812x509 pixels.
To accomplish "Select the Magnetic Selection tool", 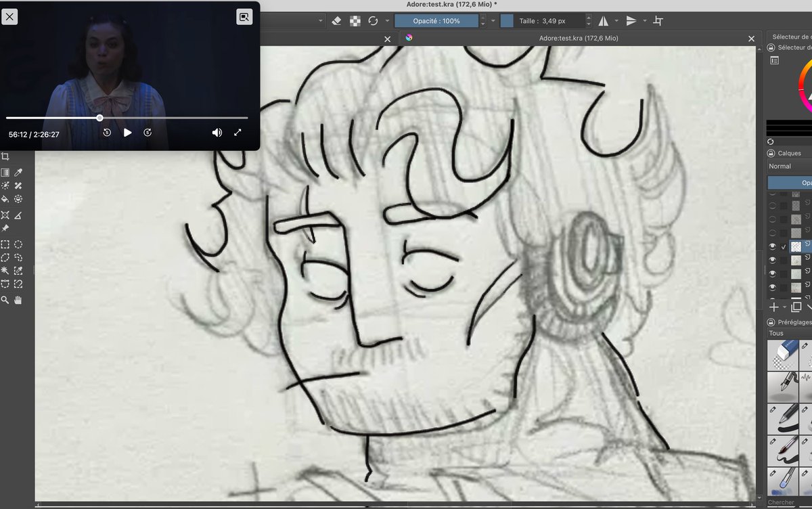I will pos(19,284).
